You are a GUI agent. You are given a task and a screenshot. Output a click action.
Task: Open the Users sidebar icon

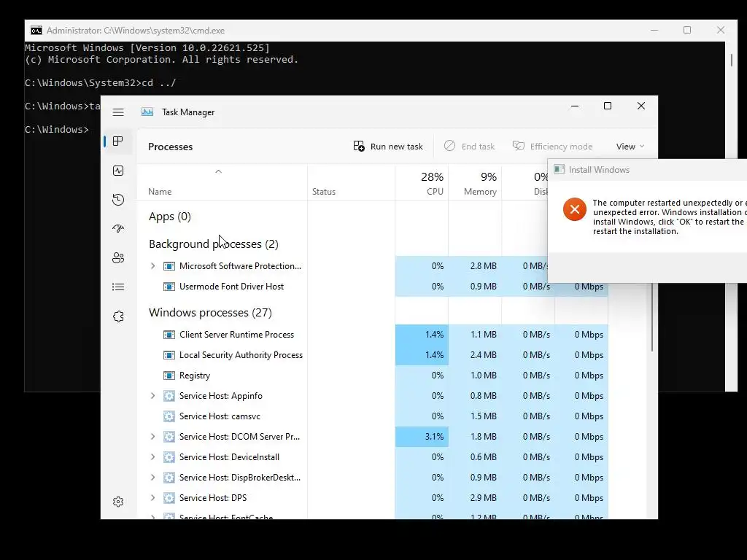[x=118, y=257]
